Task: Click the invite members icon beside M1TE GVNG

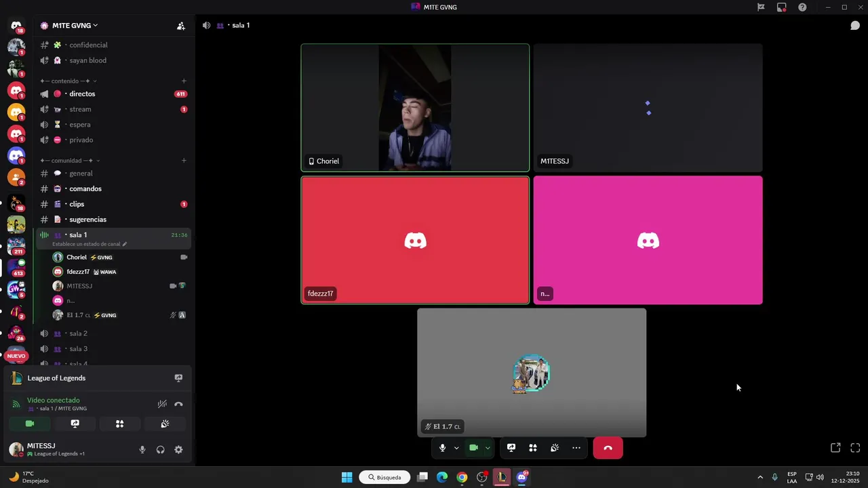Action: coord(181,26)
